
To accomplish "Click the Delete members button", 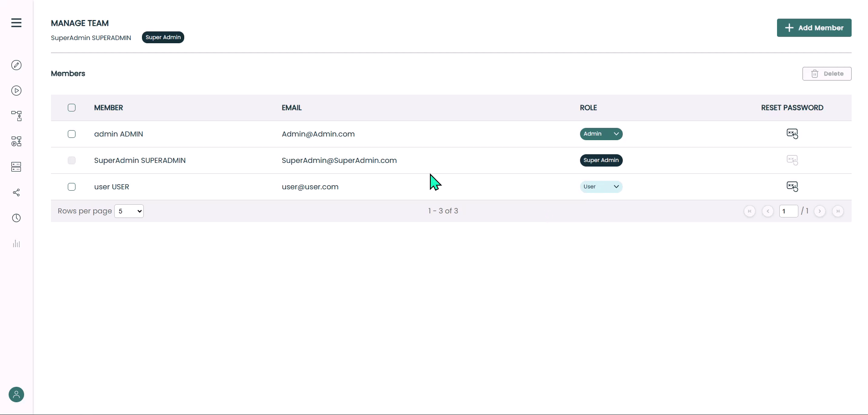I will 827,74.
